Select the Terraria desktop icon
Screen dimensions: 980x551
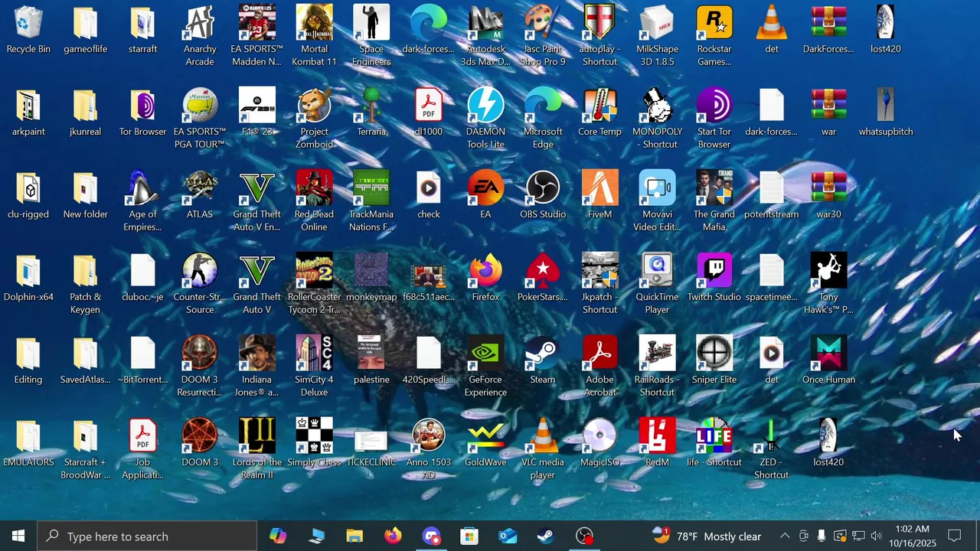tap(371, 113)
